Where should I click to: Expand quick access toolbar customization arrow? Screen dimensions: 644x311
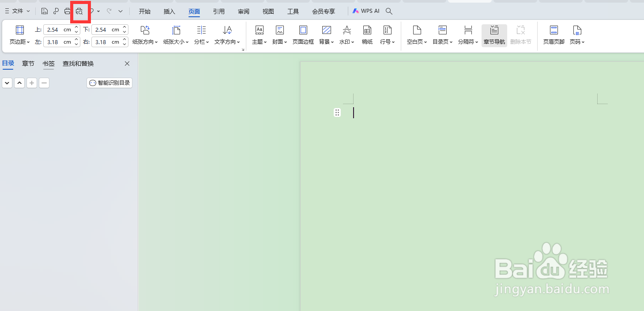pos(121,11)
